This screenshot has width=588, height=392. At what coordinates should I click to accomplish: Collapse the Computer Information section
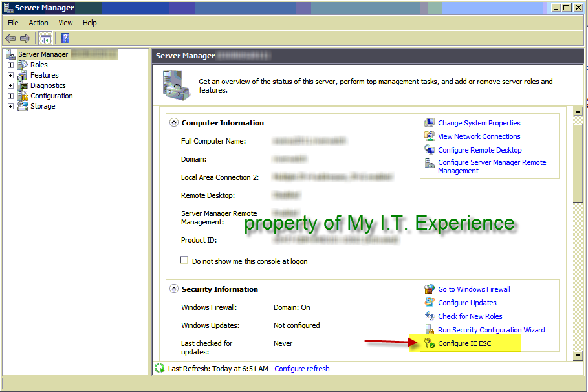coord(173,123)
